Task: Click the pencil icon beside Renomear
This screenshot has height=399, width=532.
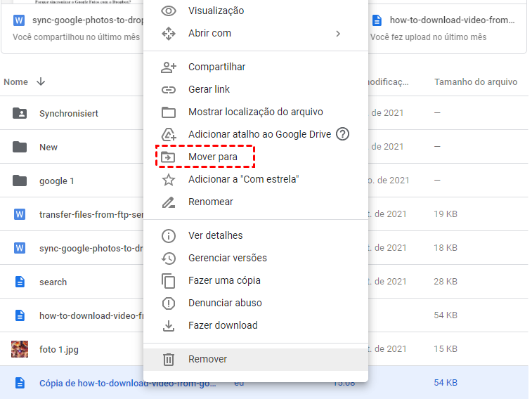Action: coord(169,202)
